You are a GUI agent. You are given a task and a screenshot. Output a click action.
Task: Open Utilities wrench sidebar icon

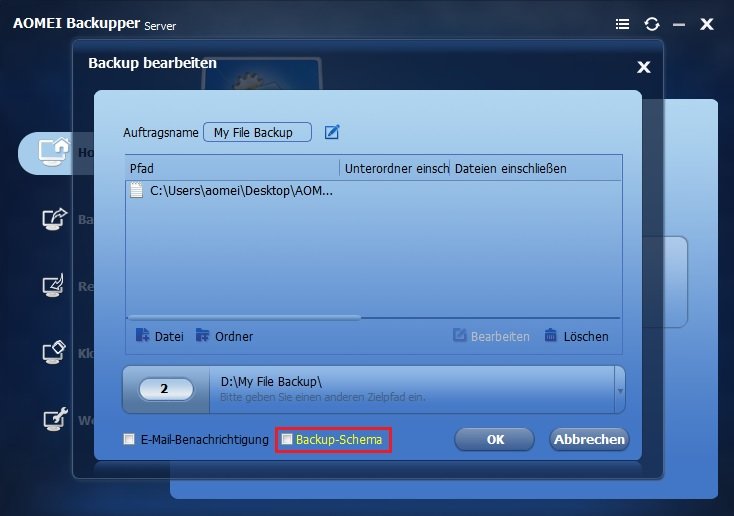[x=55, y=419]
